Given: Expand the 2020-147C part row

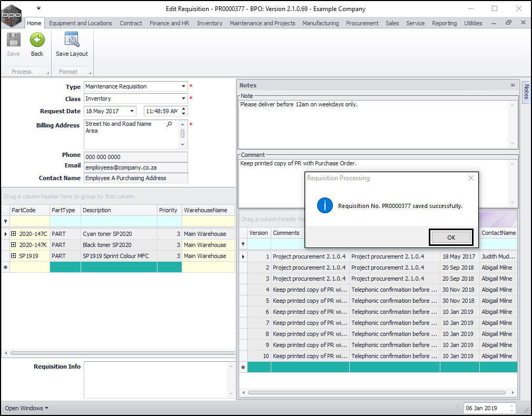Looking at the screenshot, I should 14,234.
